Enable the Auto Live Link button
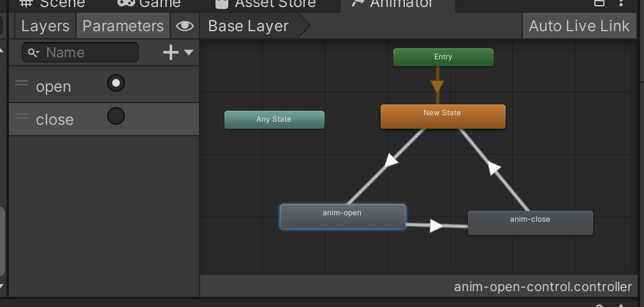The width and height of the screenshot is (644, 307). (x=579, y=26)
